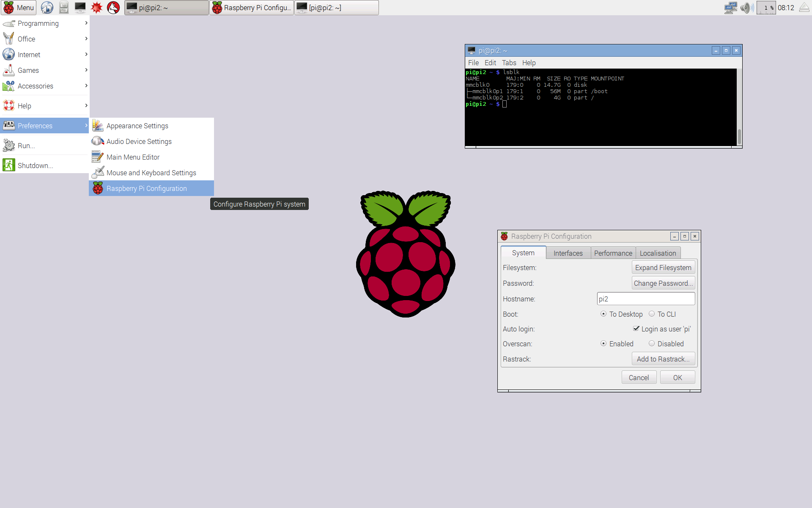Viewport: 812px width, 508px height.
Task: Click the Preferences menu icon
Action: pyautogui.click(x=9, y=125)
